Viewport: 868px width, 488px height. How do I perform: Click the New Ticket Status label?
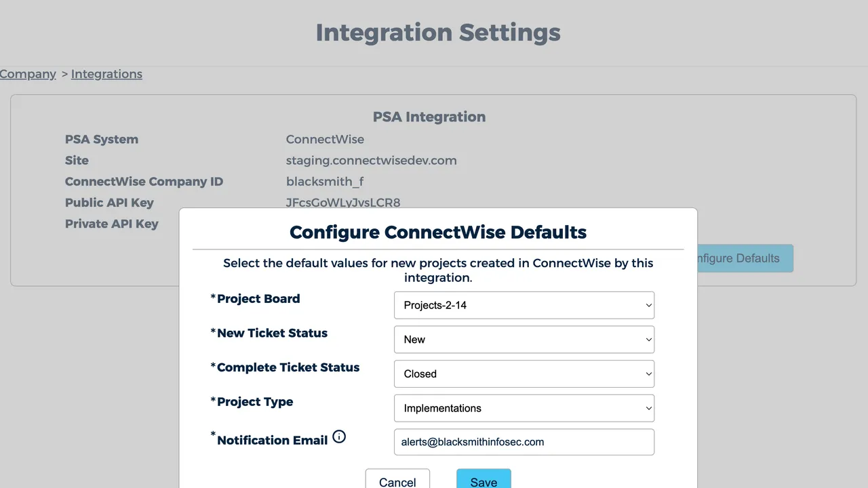pyautogui.click(x=272, y=333)
